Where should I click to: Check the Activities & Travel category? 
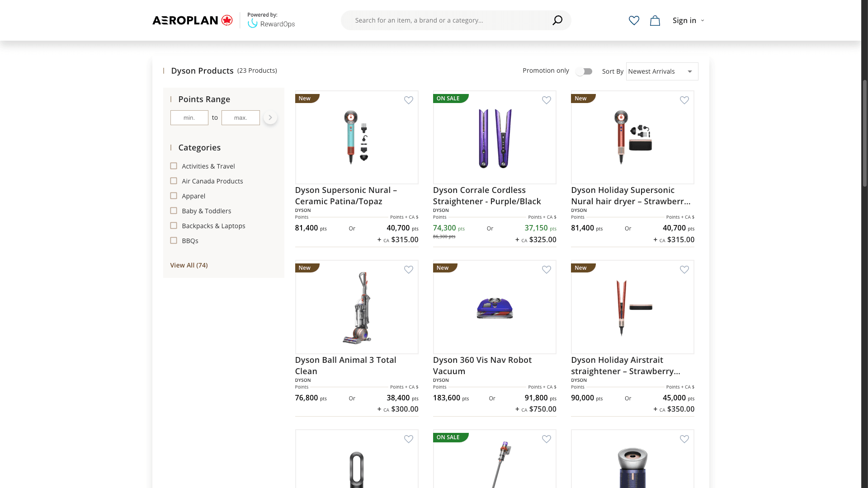(x=174, y=166)
